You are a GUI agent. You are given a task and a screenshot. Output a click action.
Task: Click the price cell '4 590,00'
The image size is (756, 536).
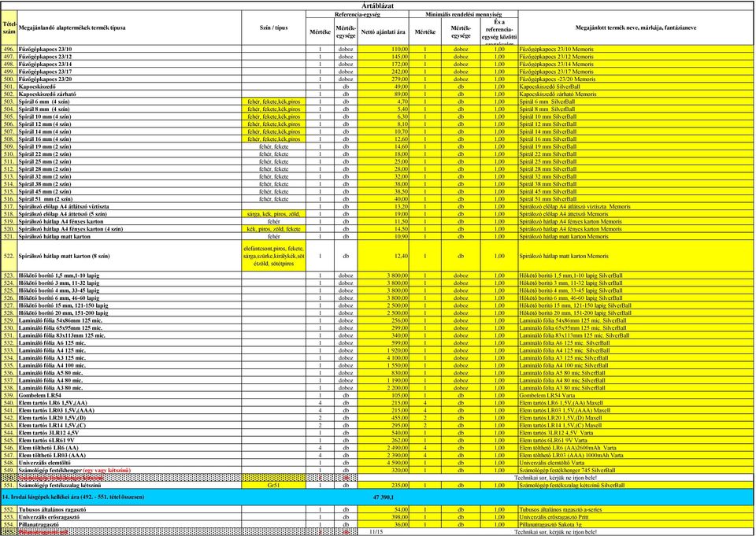pyautogui.click(x=384, y=463)
